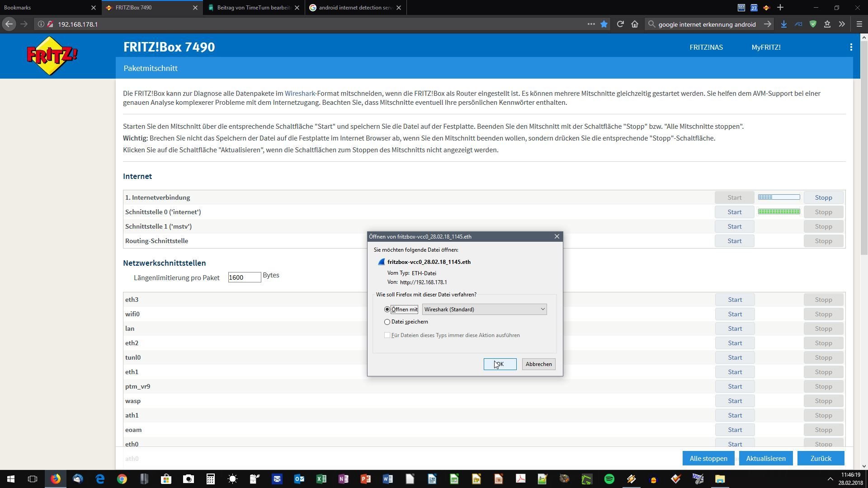The height and width of the screenshot is (488, 868).
Task: Cancel the dialog with Abbrechen
Action: 538,364
